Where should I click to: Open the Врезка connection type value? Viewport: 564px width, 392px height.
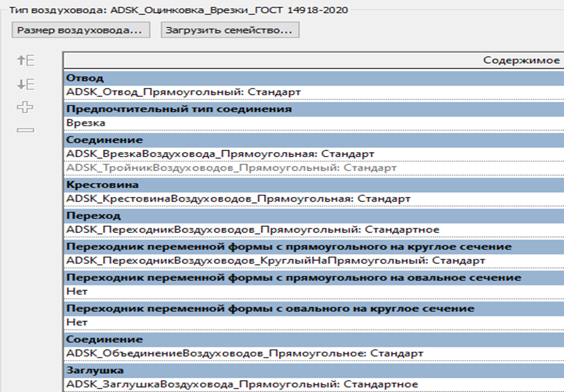pyautogui.click(x=314, y=123)
